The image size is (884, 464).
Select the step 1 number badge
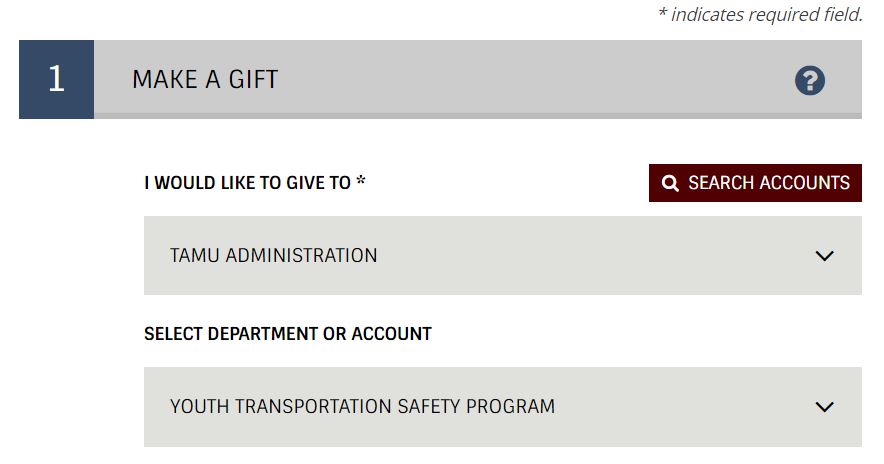(56, 79)
